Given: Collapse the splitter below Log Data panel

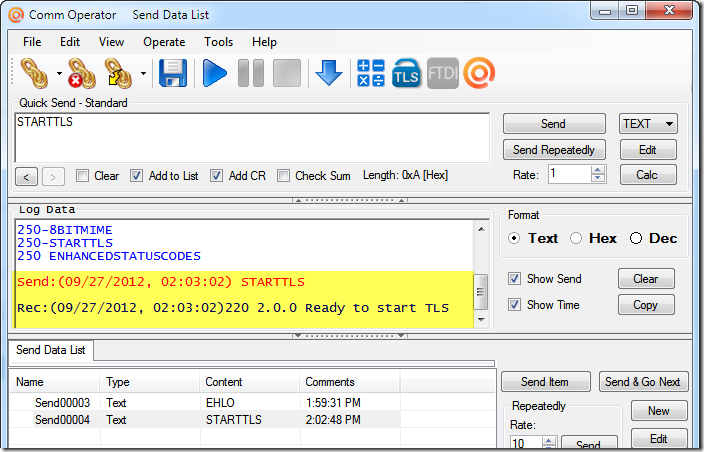Looking at the screenshot, I should click(x=350, y=335).
